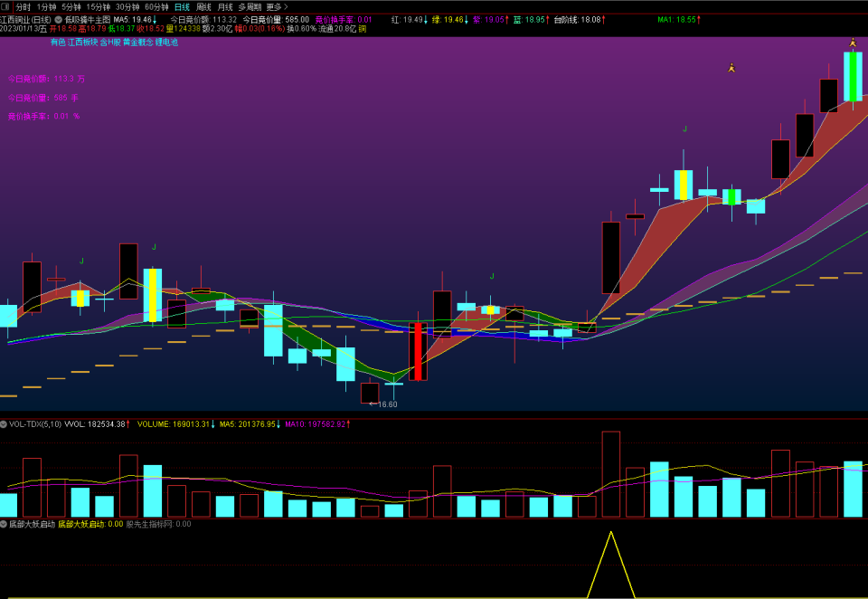The image size is (868, 599).
Task: Click the yellow 铜 tag in the quote line
Action: 363,29
